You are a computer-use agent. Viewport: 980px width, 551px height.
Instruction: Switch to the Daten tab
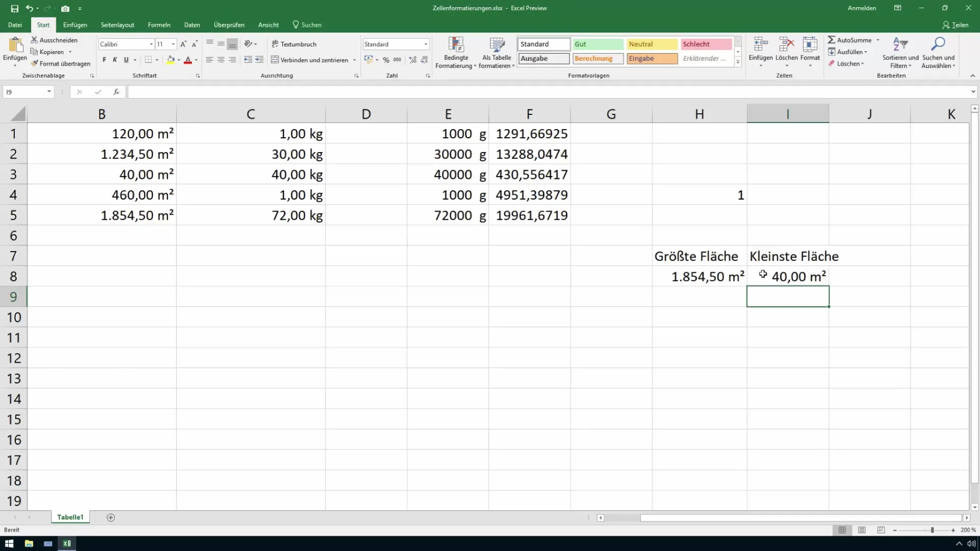point(192,25)
